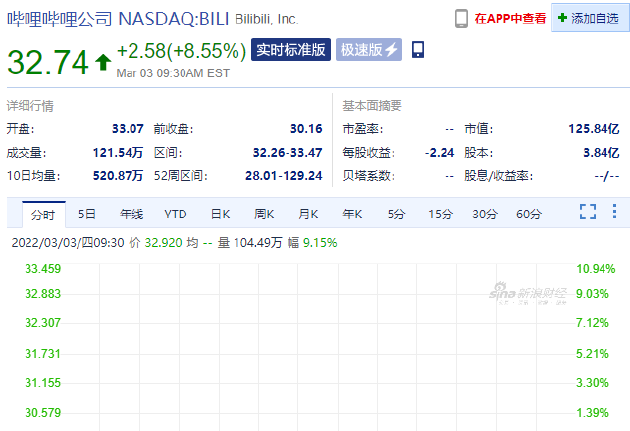Click the 股本 value 3.84亿
This screenshot has height=431, width=630.
coord(601,153)
